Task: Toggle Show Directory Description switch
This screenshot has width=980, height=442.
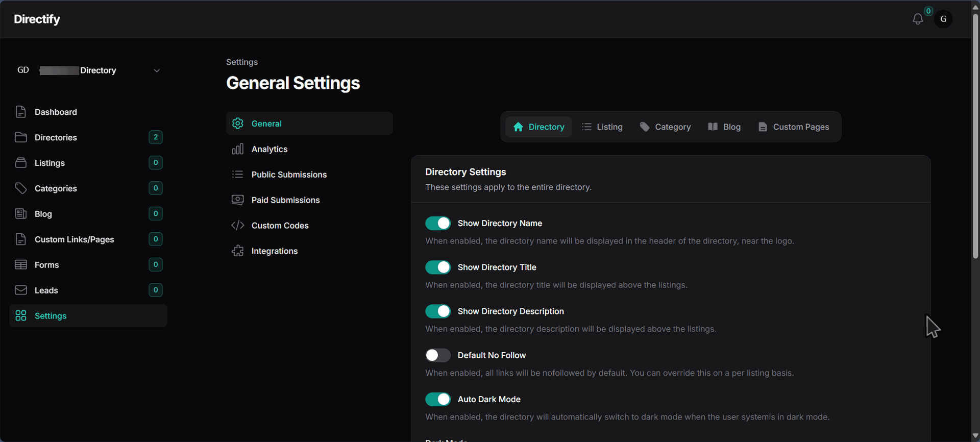Action: tap(438, 311)
